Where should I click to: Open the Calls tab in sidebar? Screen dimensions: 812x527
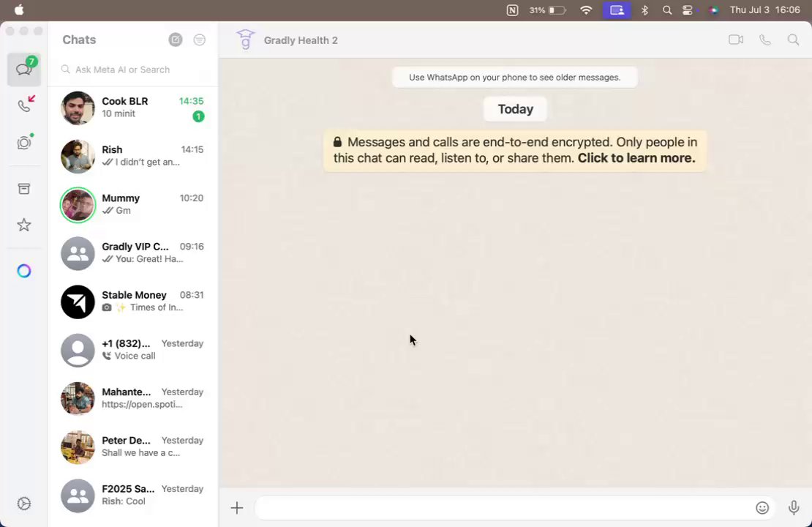tap(24, 104)
